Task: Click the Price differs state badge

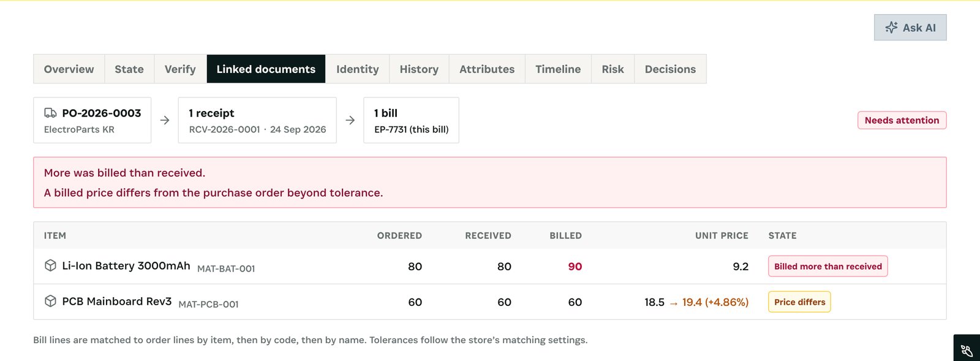Action: tap(799, 302)
